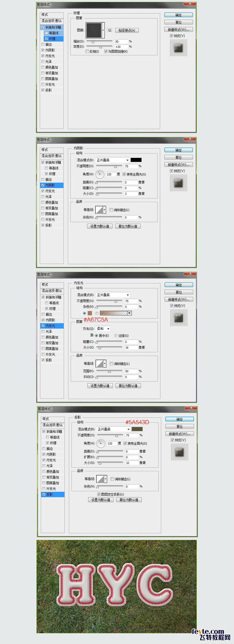Select 渐变叠加 in the 内发光 dialog's style list
Screen dimensions: 234x644
pos(52,343)
